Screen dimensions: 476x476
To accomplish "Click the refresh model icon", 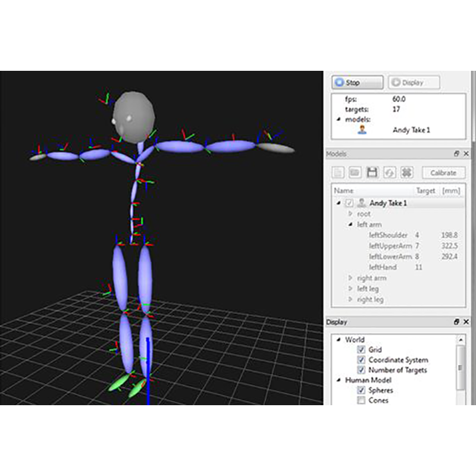I will 390,173.
